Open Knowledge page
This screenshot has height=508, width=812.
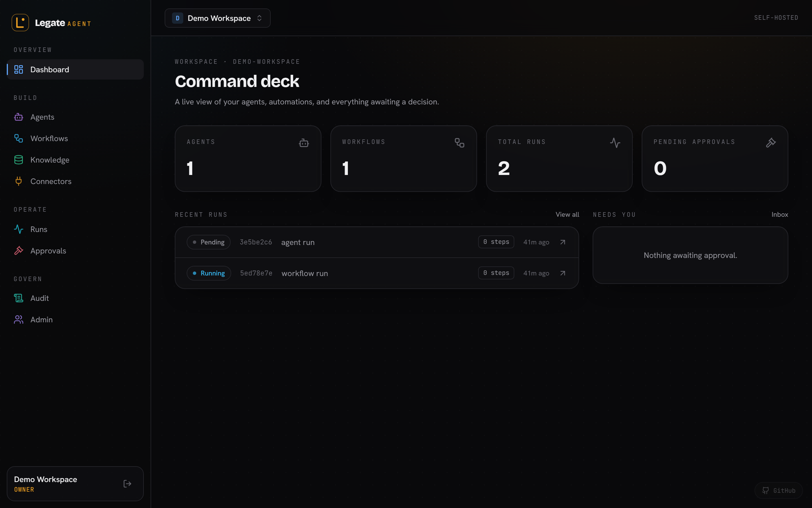pos(75,160)
